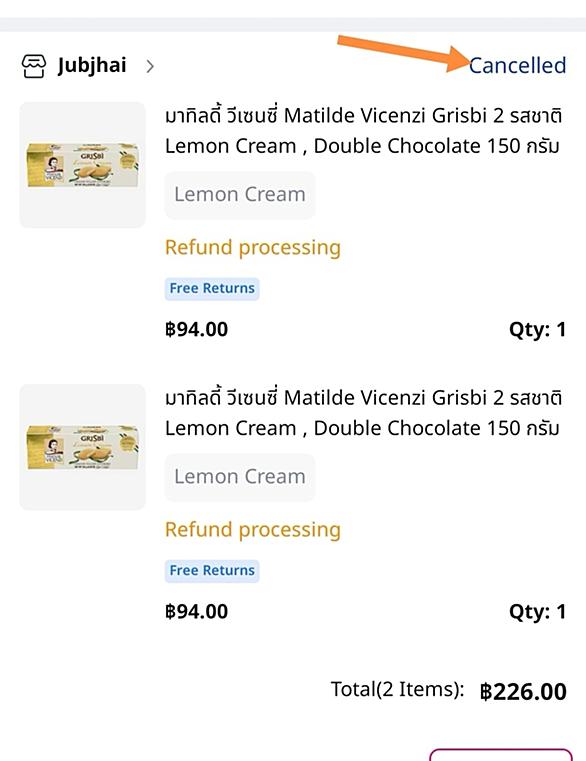Open second Grisbi Lemon Cream product thumbnail

(83, 447)
